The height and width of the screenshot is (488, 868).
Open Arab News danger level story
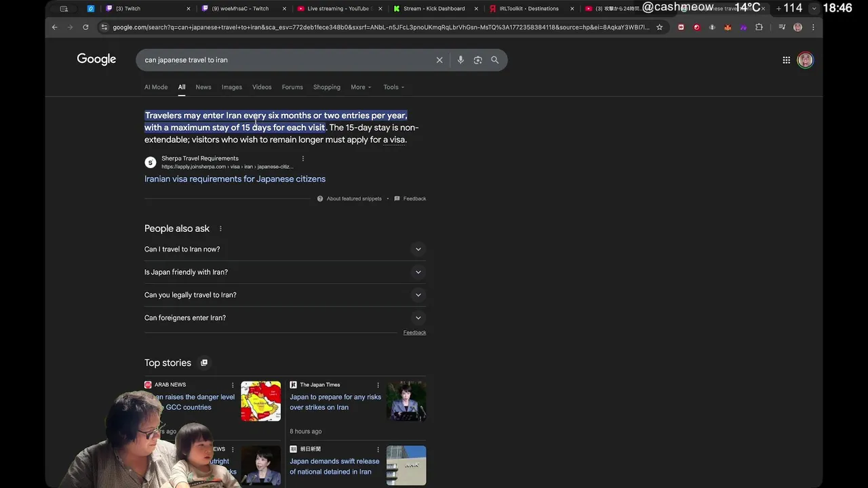coord(193,402)
